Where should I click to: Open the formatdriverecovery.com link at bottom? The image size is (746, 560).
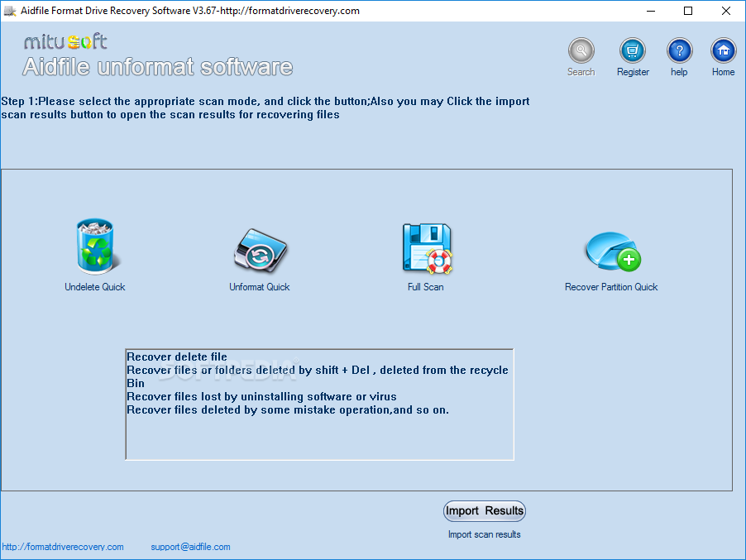(63, 547)
